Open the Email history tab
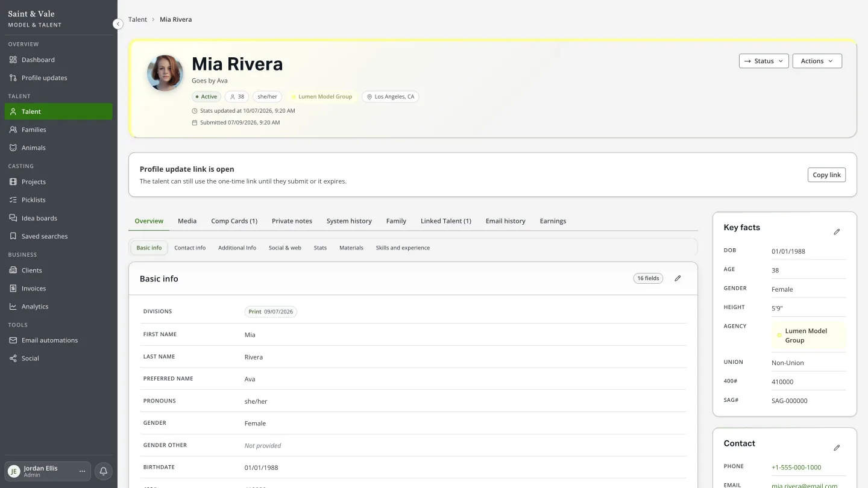This screenshot has width=868, height=488. tap(505, 221)
